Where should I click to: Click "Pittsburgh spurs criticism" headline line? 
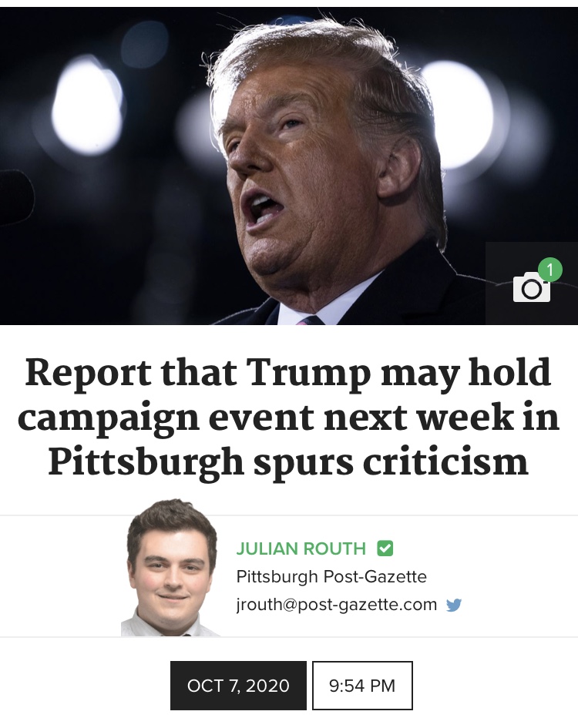(288, 462)
